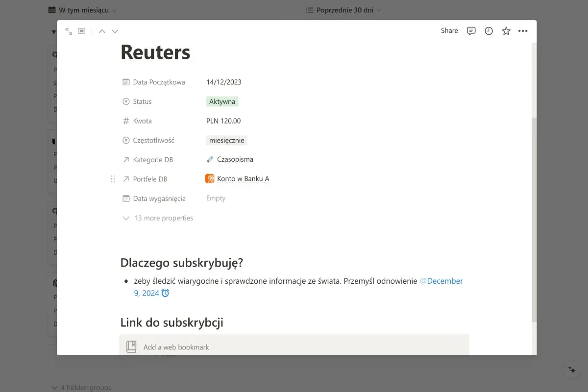Click the relation arrow icon next to Kategorie DB

(126, 160)
